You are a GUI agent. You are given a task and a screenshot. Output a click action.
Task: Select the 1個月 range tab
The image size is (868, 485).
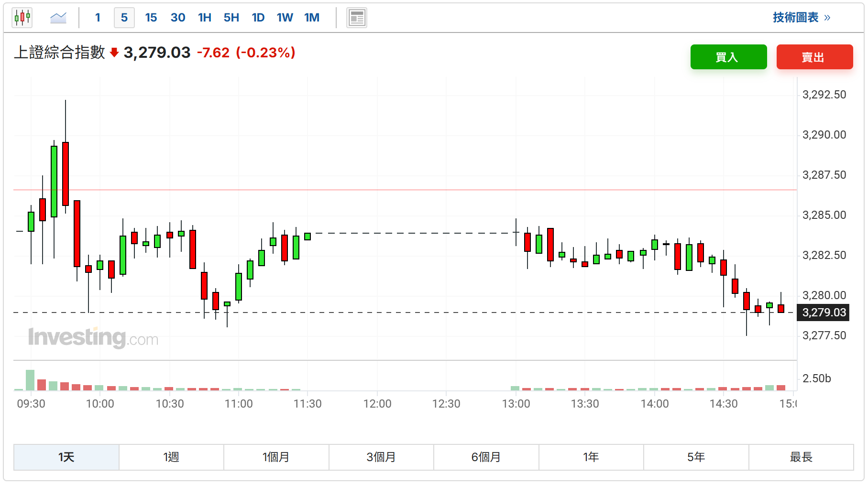coord(276,457)
